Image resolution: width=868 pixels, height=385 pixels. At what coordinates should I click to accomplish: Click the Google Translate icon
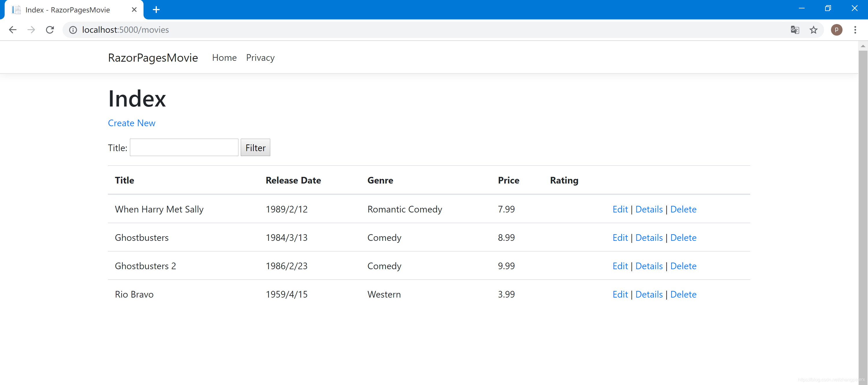(x=795, y=30)
